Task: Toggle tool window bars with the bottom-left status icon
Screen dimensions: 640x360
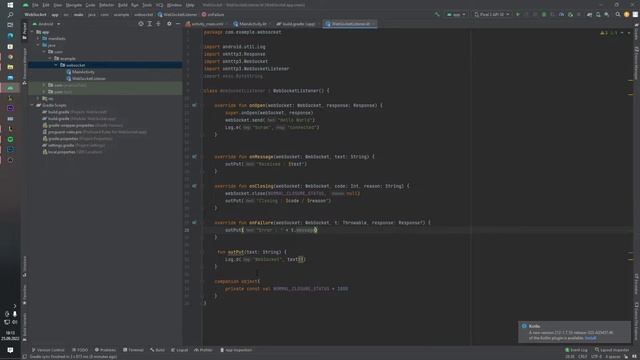Action: pyautogui.click(x=24, y=357)
